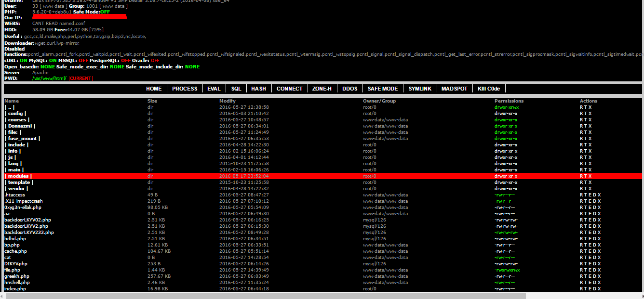Open the main directory

pyautogui.click(x=13, y=170)
